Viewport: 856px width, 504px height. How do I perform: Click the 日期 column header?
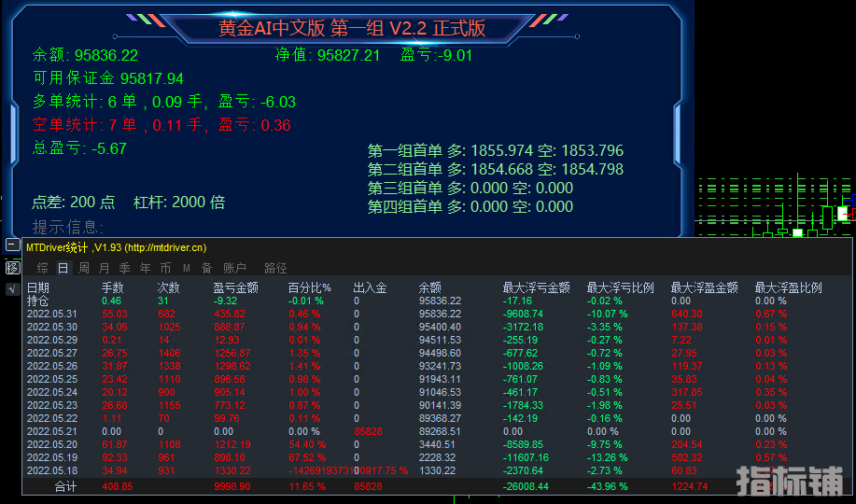[38, 287]
